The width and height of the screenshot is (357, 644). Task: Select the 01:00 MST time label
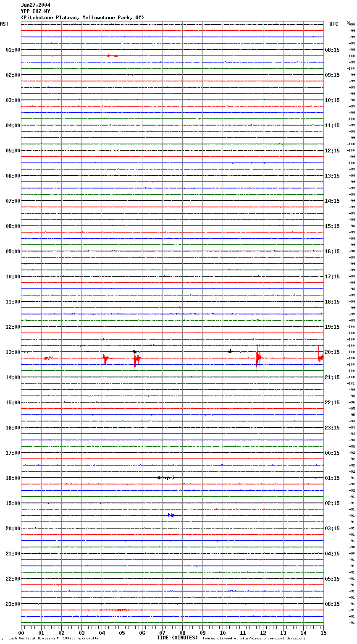[x=13, y=50]
